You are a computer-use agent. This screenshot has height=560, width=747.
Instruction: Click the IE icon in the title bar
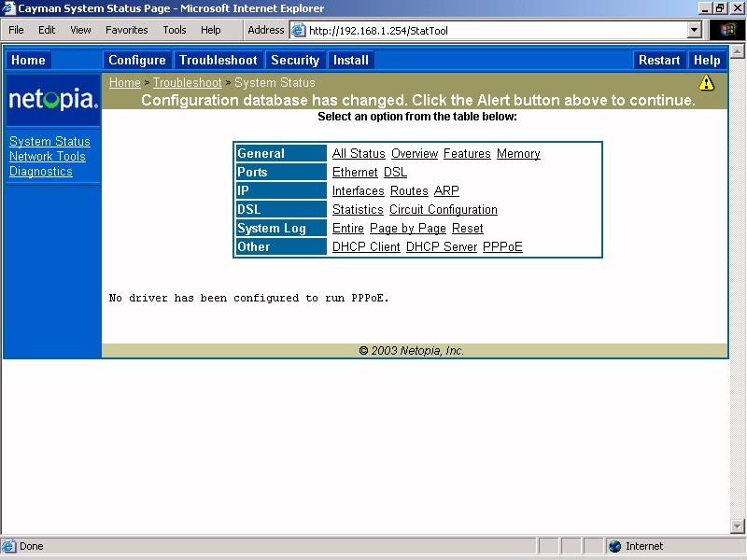[x=8, y=8]
